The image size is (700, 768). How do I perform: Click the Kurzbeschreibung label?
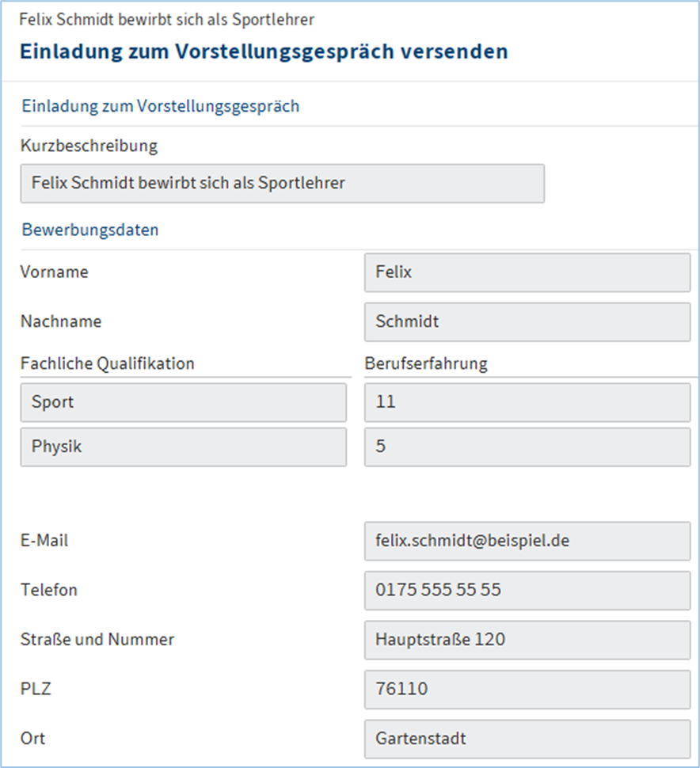tap(89, 146)
